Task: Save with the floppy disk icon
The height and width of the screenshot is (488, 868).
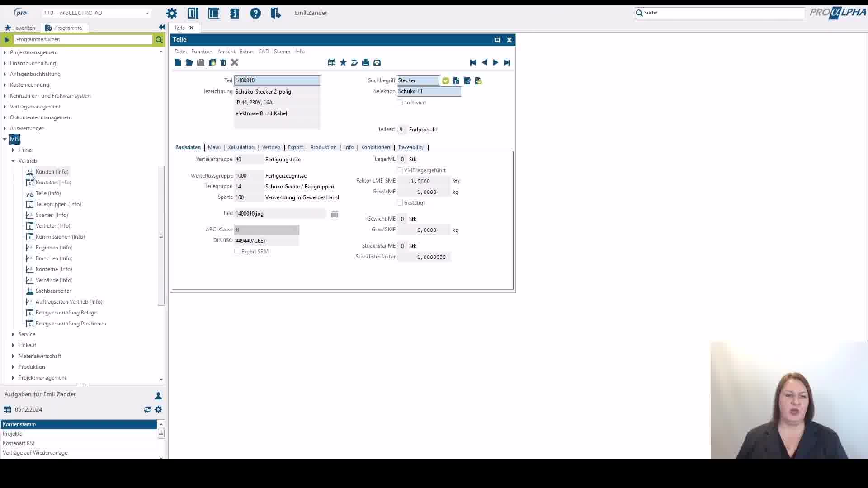Action: (201, 63)
